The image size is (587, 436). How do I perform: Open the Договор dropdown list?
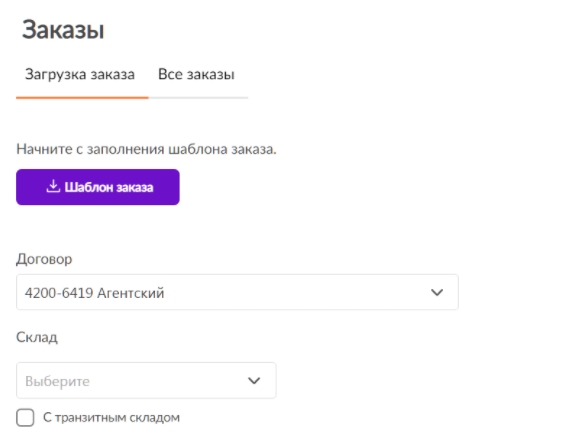(237, 292)
